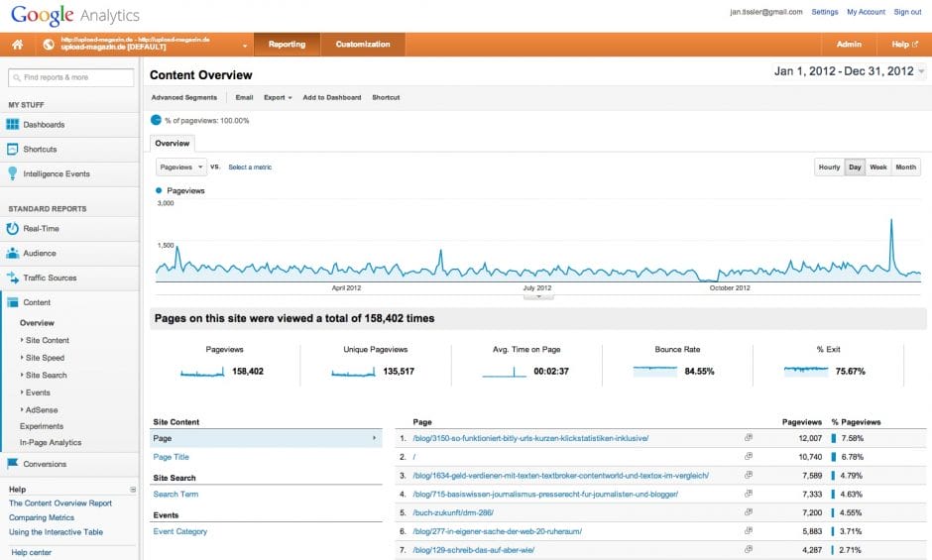Screen dimensions: 932x560
Task: Click the Pageviews sparkline thumbnail
Action: tap(202, 372)
